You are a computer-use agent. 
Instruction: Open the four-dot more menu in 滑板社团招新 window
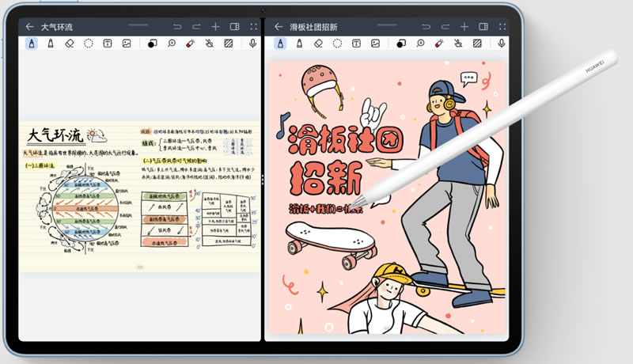[x=502, y=27]
